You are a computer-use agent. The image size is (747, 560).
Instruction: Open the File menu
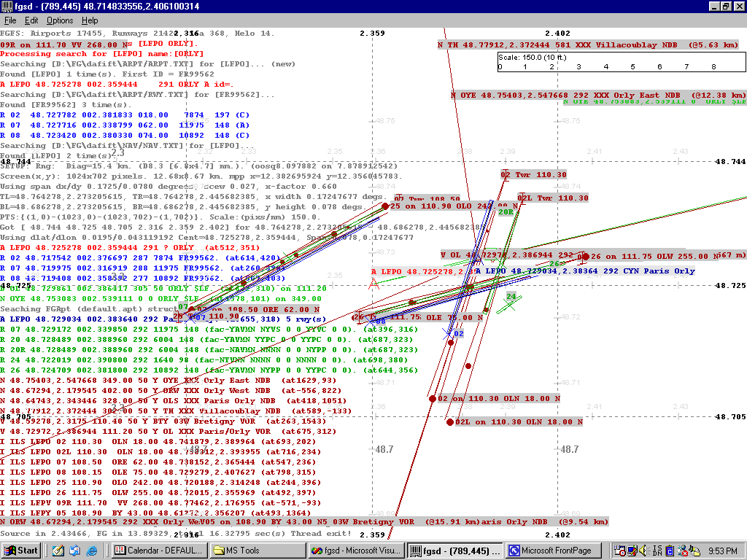10,20
